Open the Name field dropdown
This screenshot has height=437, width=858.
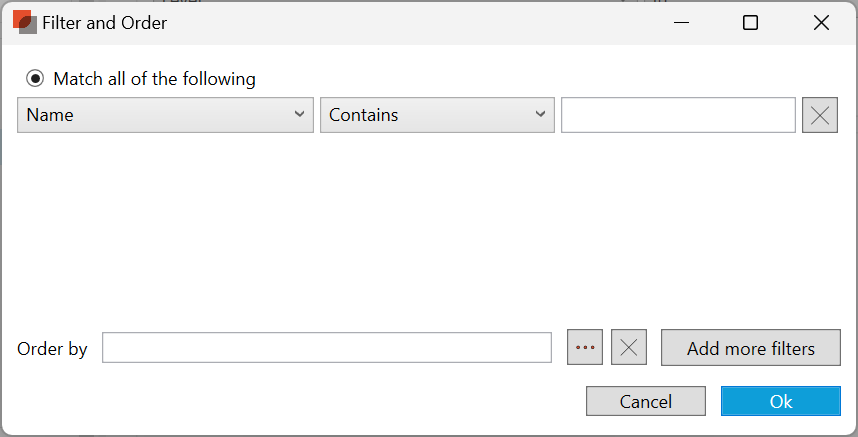[x=165, y=115]
